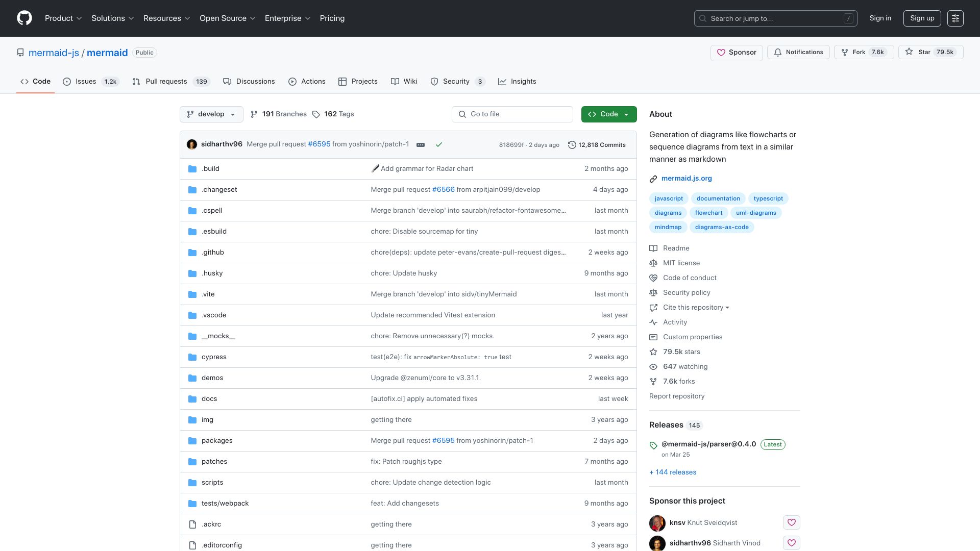Image resolution: width=980 pixels, height=551 pixels.
Task: Open 12,818 Commits history
Action: pyautogui.click(x=597, y=145)
